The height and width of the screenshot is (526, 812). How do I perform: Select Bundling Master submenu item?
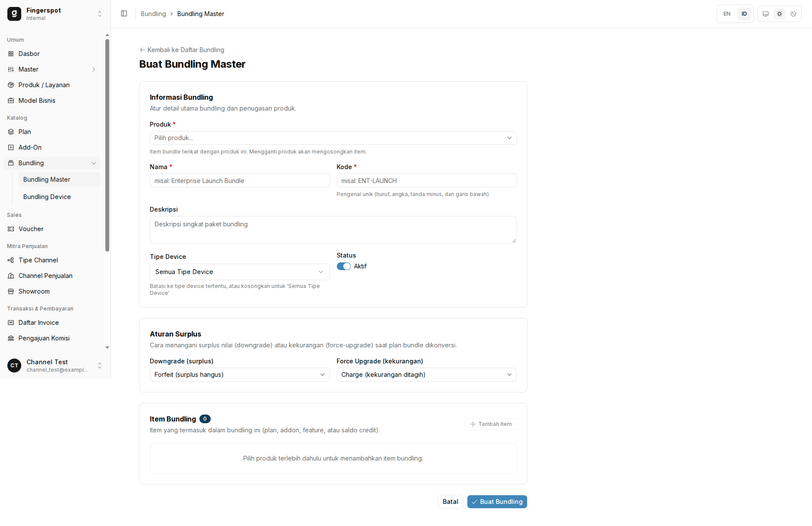pos(59,180)
